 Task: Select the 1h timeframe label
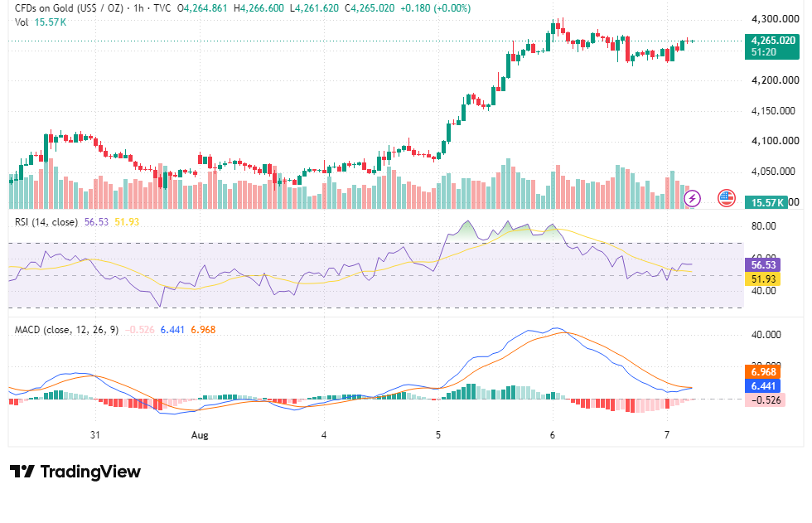[138, 8]
